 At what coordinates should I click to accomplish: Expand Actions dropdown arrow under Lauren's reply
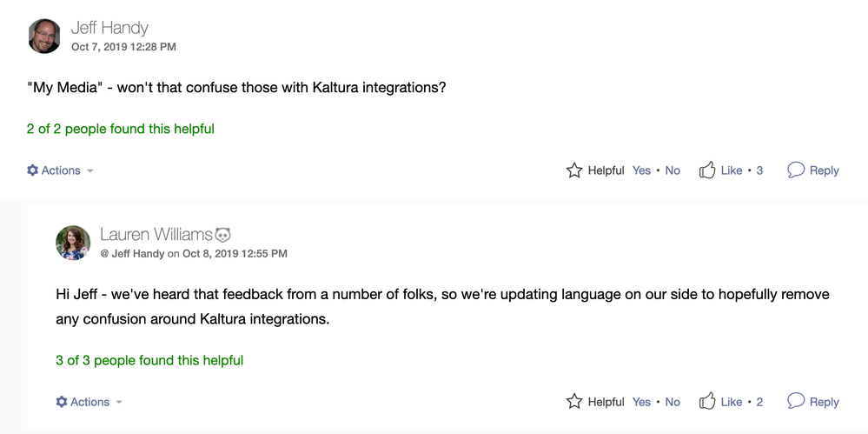[x=119, y=403]
